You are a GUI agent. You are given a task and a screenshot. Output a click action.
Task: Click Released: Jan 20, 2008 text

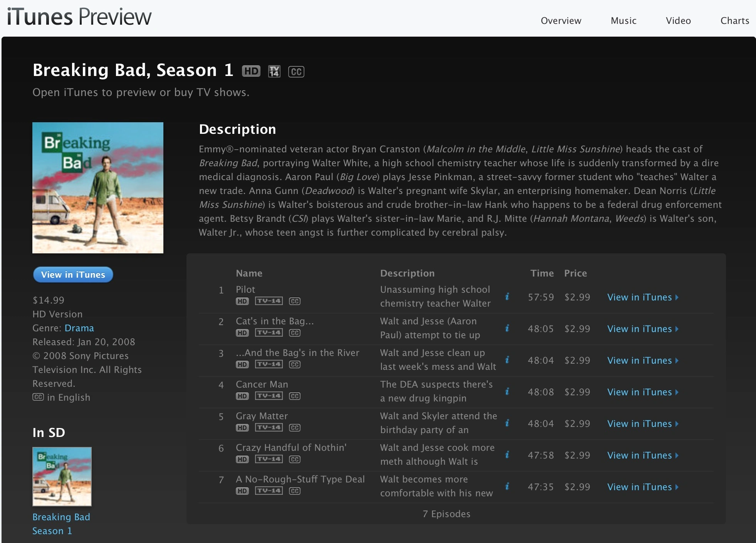[x=84, y=342]
